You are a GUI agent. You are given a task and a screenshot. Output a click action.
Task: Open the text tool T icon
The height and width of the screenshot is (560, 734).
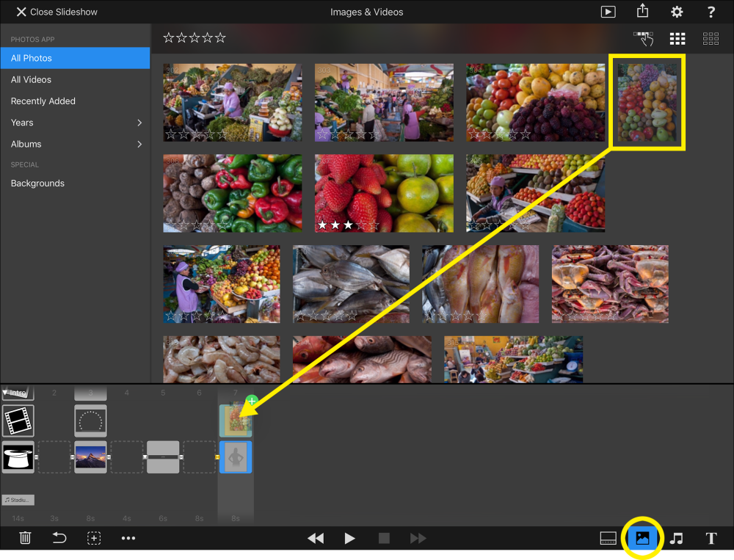711,538
